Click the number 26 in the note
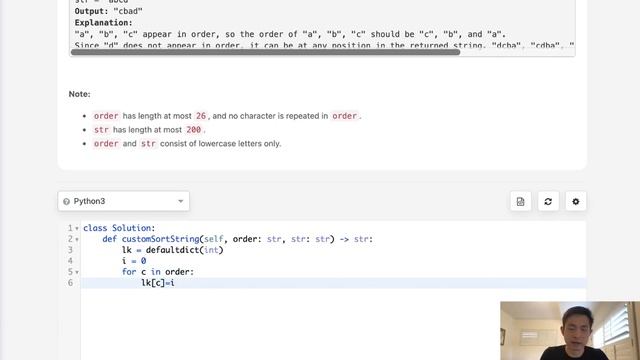Screen dimensions: 640x360 click(x=201, y=116)
